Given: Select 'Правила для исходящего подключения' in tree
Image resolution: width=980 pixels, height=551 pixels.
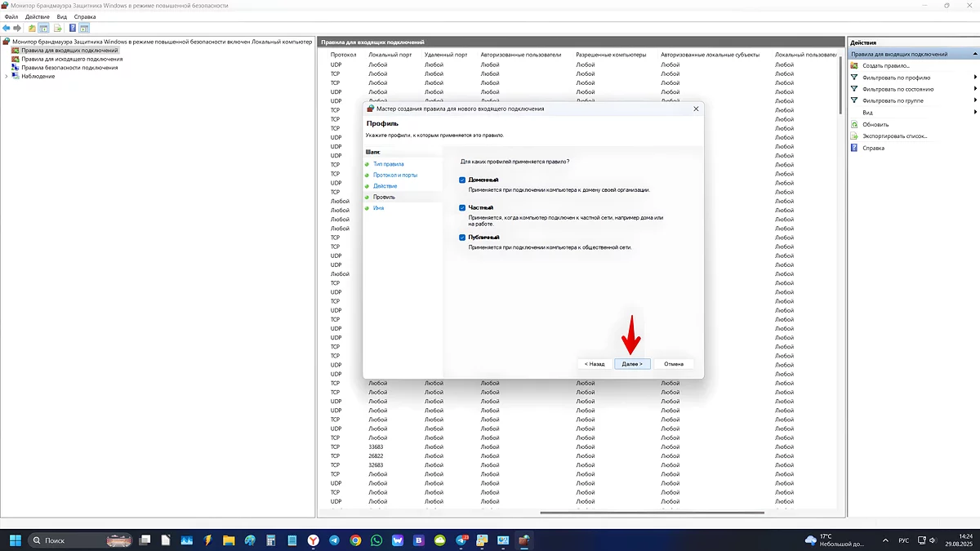Looking at the screenshot, I should point(72,59).
